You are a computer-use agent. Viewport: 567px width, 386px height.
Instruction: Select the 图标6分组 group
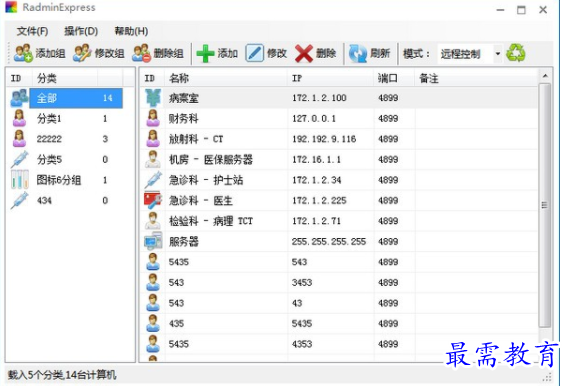(x=59, y=180)
